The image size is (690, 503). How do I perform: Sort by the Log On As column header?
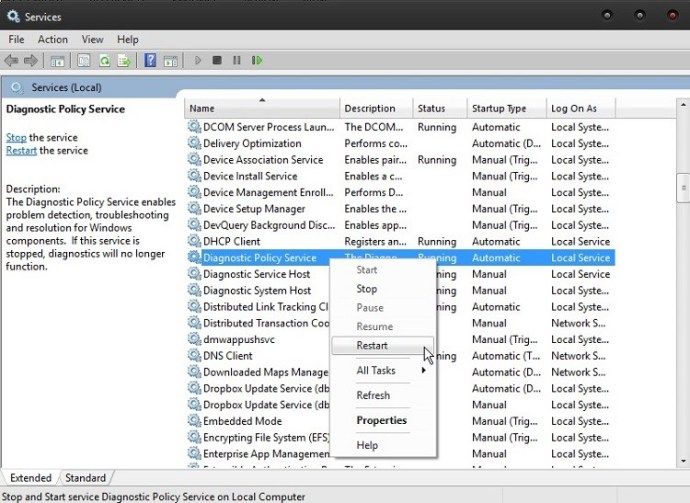coord(580,108)
